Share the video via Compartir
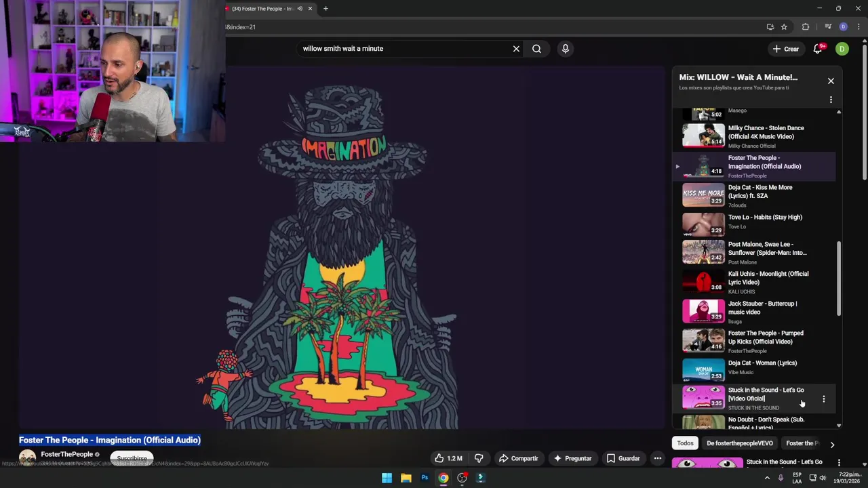868x488 pixels. (519, 458)
